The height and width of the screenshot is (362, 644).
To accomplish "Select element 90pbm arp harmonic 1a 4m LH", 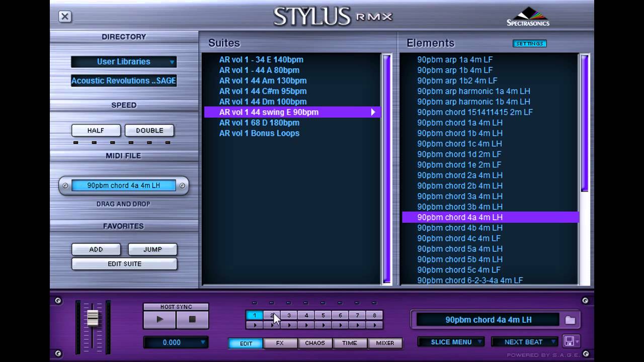I will (x=491, y=91).
